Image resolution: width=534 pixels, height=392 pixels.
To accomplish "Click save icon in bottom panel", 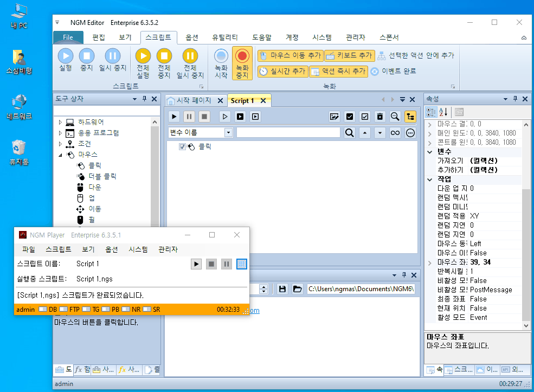I will [x=282, y=289].
